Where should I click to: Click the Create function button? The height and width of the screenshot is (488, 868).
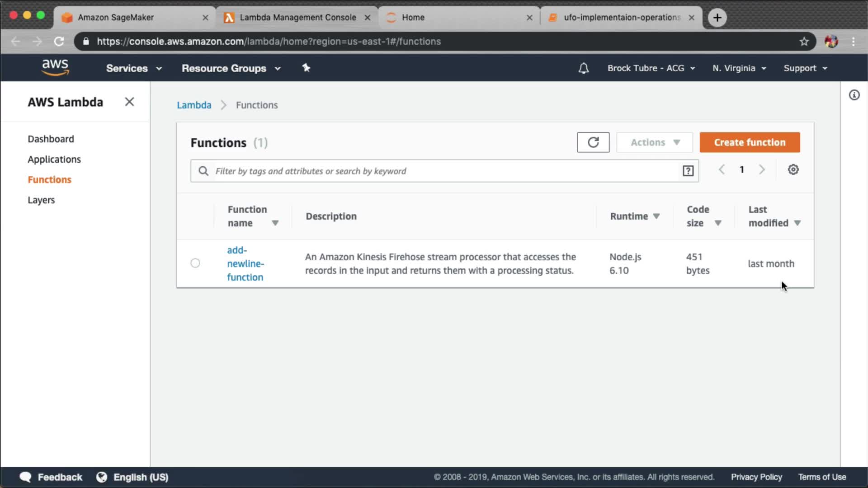(749, 142)
